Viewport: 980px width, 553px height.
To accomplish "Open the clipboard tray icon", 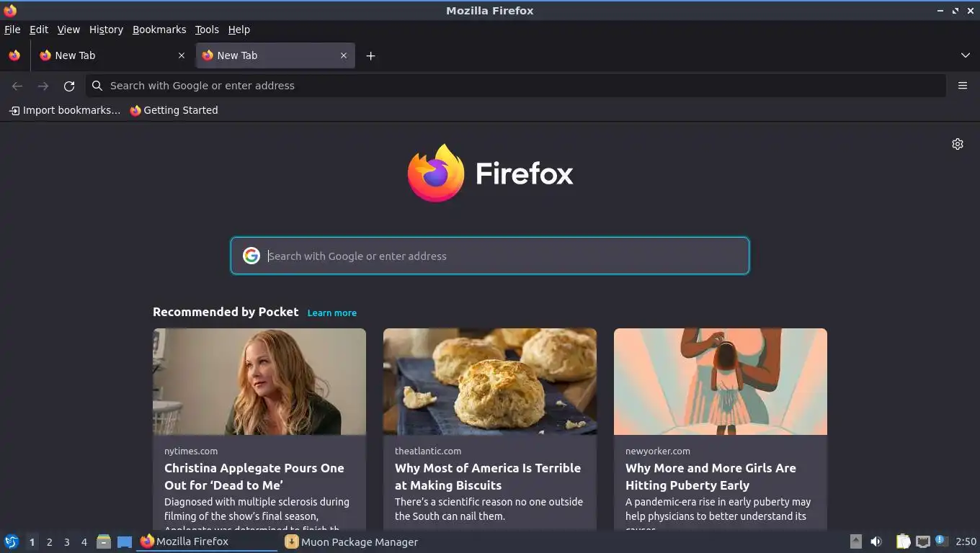I will tap(903, 541).
